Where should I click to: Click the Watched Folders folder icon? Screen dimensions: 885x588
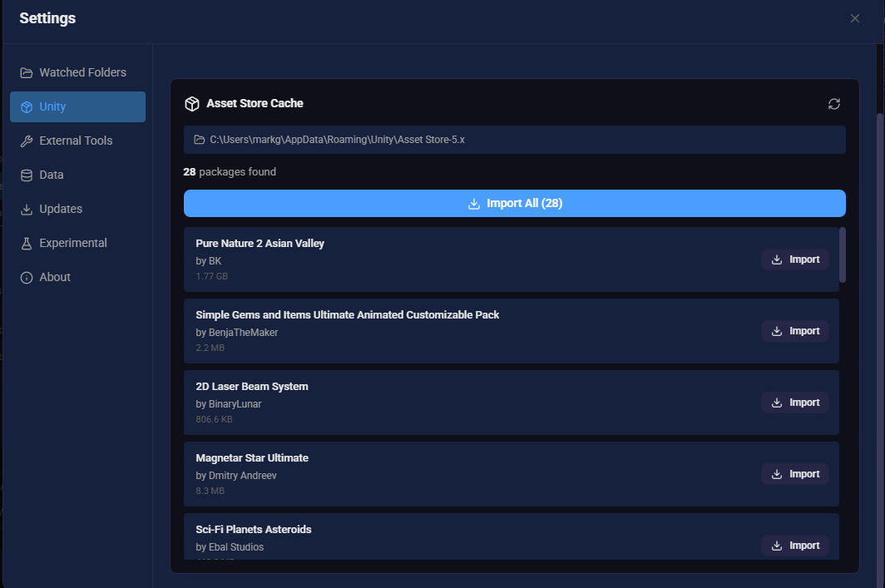tap(26, 72)
